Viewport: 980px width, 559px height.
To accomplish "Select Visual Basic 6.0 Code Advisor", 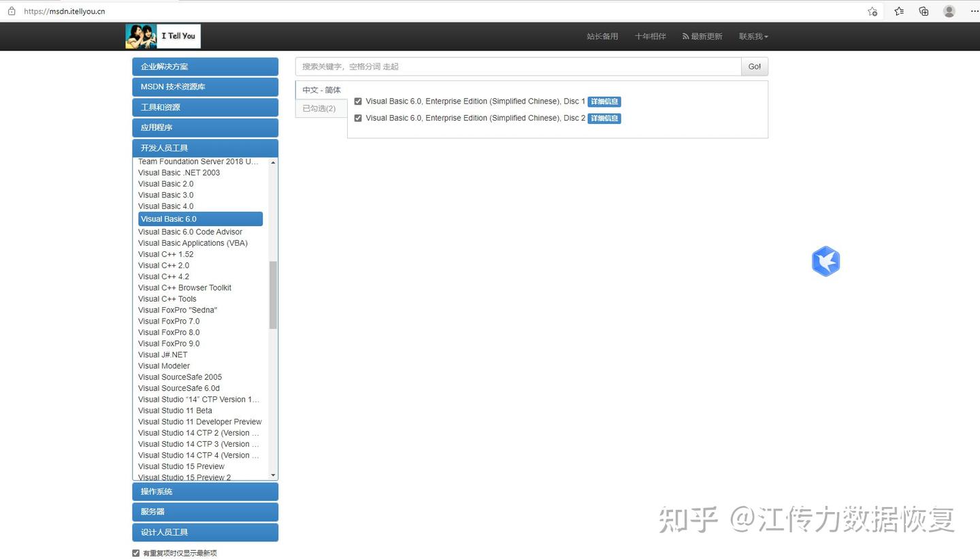I will pos(190,232).
